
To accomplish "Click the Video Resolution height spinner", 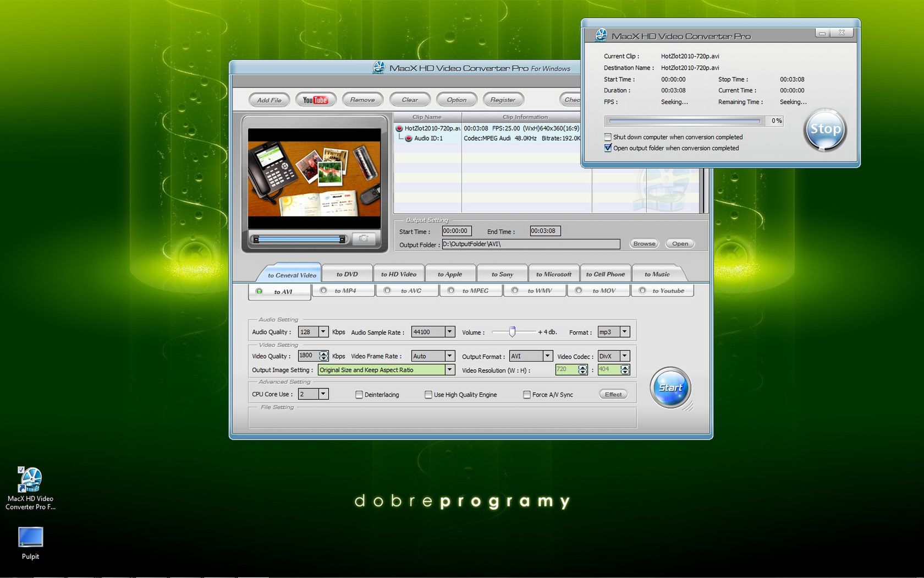I will pyautogui.click(x=625, y=370).
